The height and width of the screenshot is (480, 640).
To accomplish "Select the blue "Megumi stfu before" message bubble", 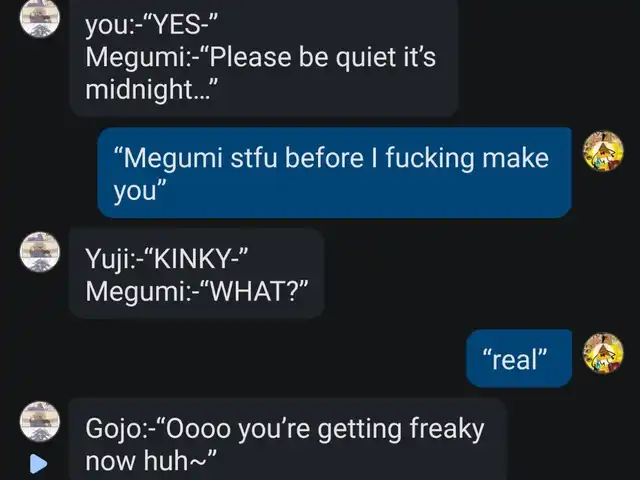I will pyautogui.click(x=334, y=173).
